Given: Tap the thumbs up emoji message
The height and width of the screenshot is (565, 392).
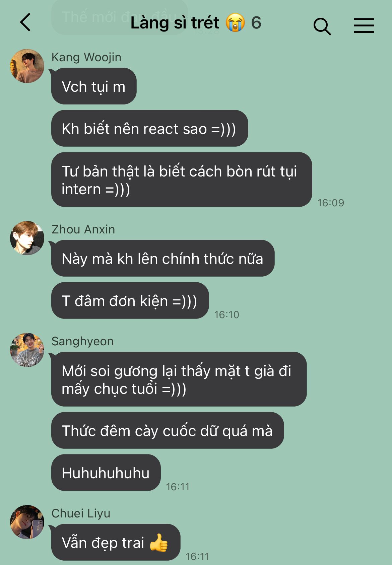Looking at the screenshot, I should (116, 543).
